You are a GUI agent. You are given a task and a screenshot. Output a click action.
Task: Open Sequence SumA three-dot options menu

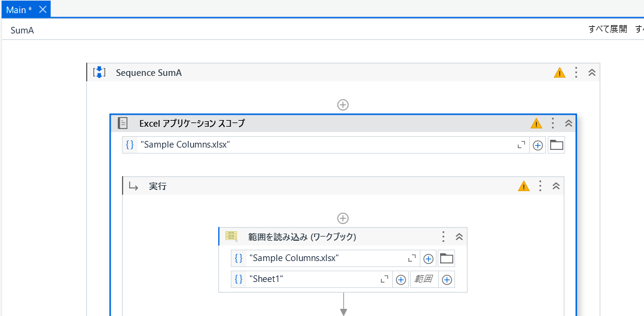(x=576, y=72)
